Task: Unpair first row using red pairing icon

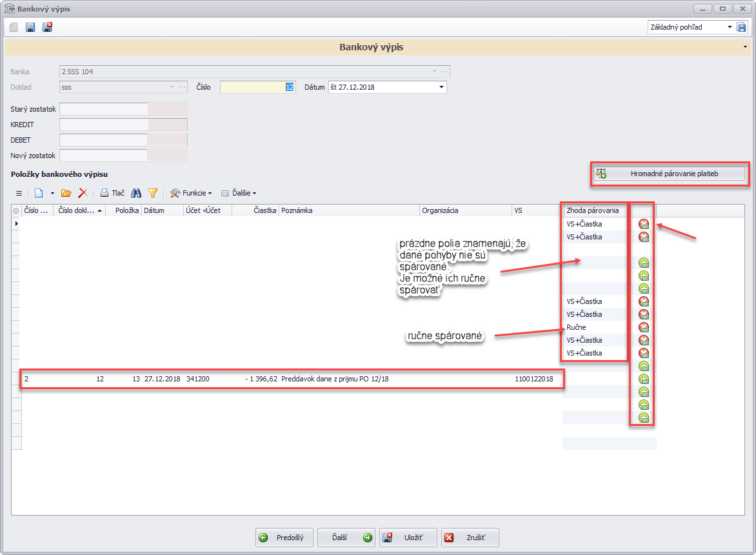Action: pos(643,224)
